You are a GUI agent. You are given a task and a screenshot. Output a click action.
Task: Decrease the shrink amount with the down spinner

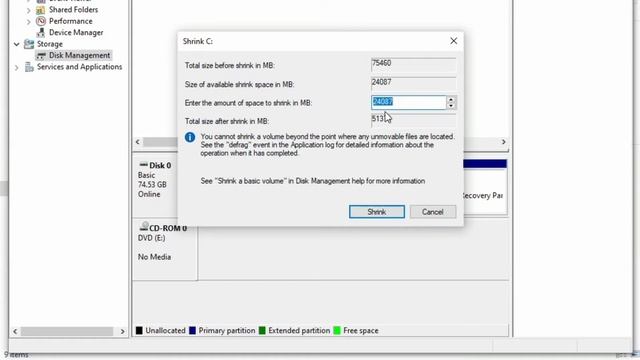tap(451, 106)
